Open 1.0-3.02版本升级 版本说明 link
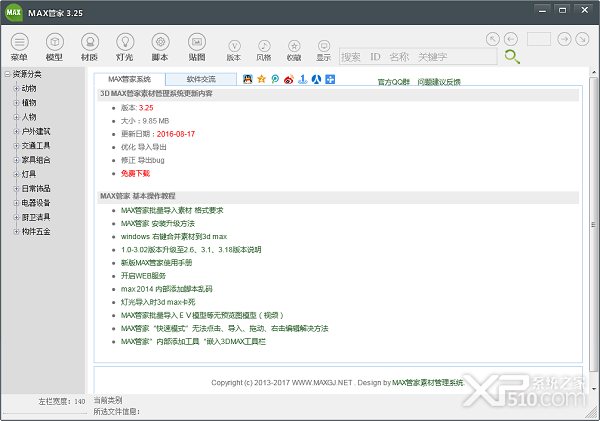 tap(191, 250)
